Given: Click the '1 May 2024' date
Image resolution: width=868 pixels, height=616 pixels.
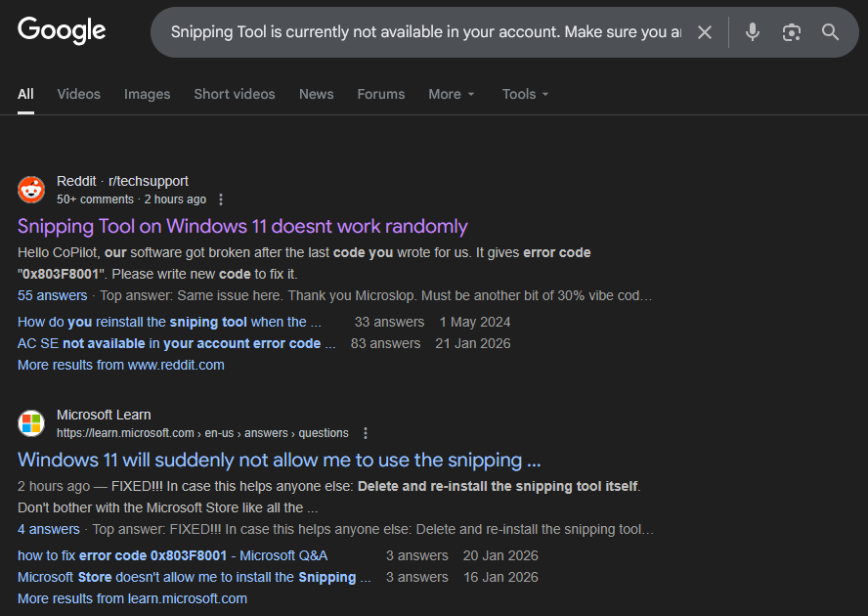Looking at the screenshot, I should click(475, 322).
